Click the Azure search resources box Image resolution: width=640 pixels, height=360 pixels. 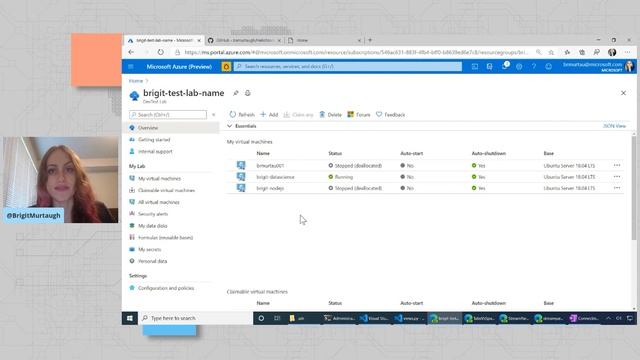(x=348, y=67)
